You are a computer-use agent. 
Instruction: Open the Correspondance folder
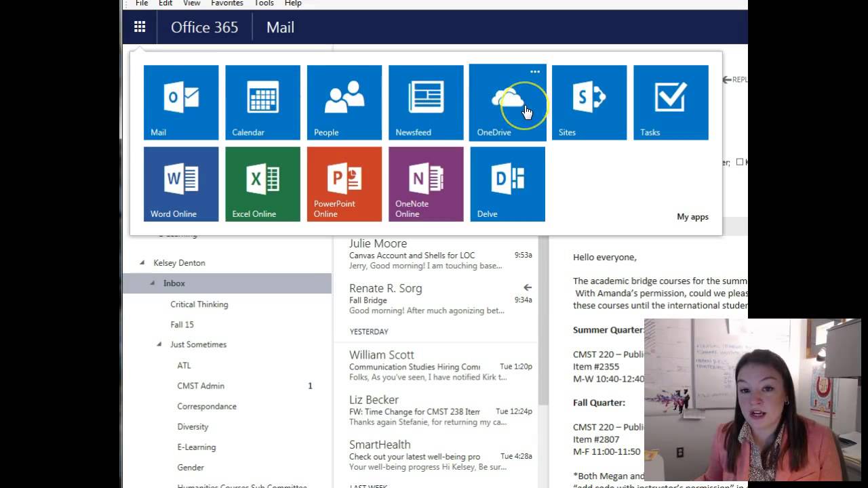point(207,406)
